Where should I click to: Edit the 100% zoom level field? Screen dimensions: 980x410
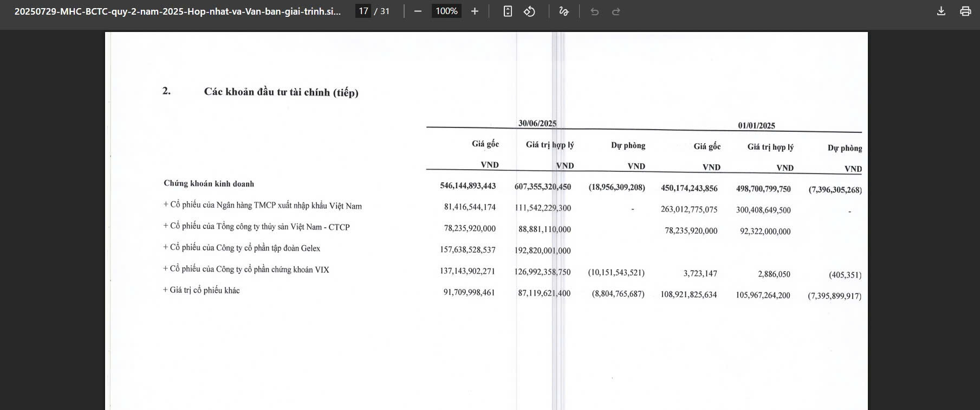tap(446, 11)
